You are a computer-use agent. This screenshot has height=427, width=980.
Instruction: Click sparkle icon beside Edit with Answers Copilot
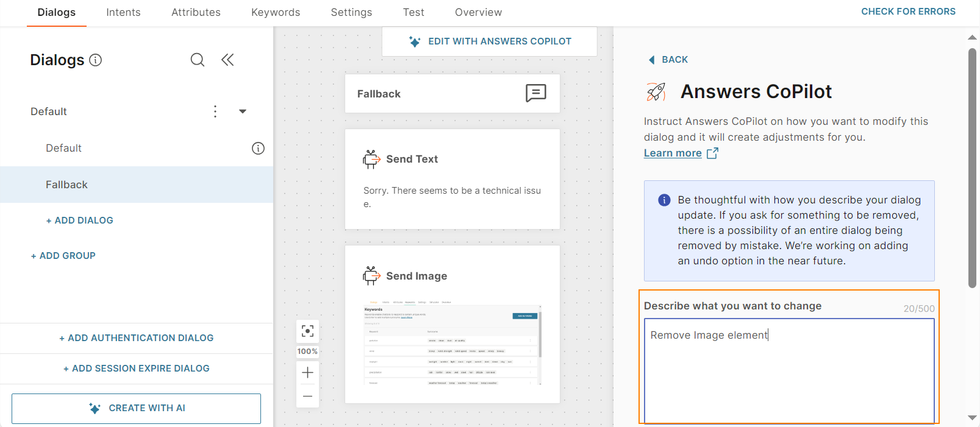(415, 41)
